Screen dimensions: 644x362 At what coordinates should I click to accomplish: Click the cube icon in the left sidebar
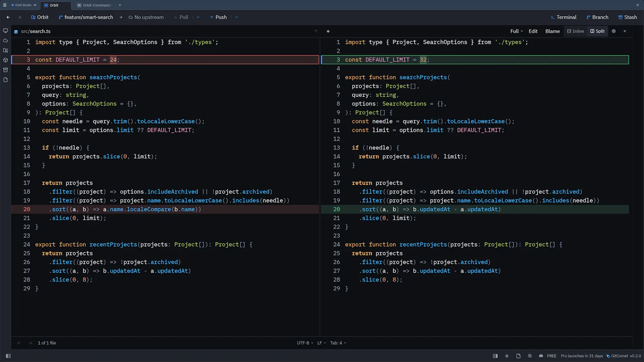tap(6, 60)
